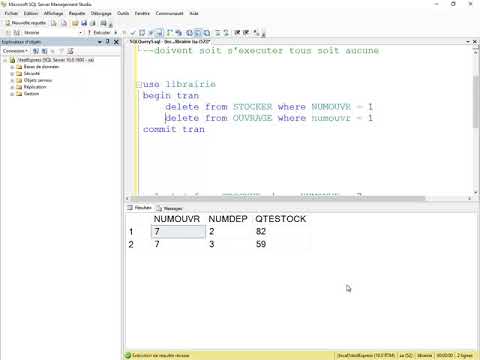Open the editor active files dropdown arrow
480x360 pixels.
(468, 42)
